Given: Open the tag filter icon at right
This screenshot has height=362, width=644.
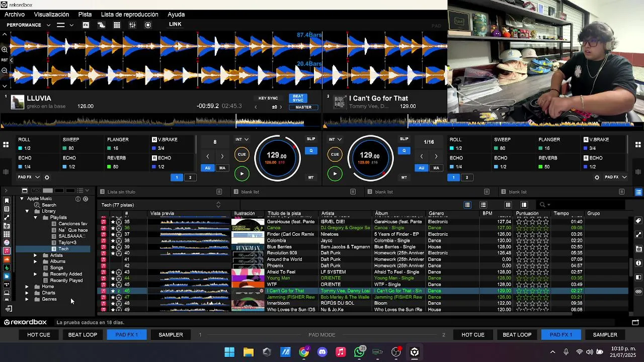Looking at the screenshot, I should coord(638,221).
